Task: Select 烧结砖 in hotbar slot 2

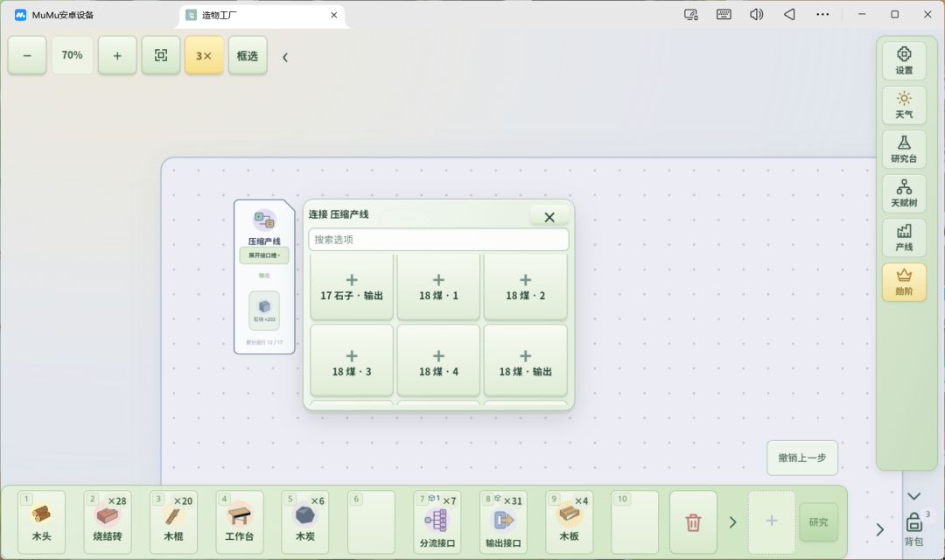Action: 108,522
